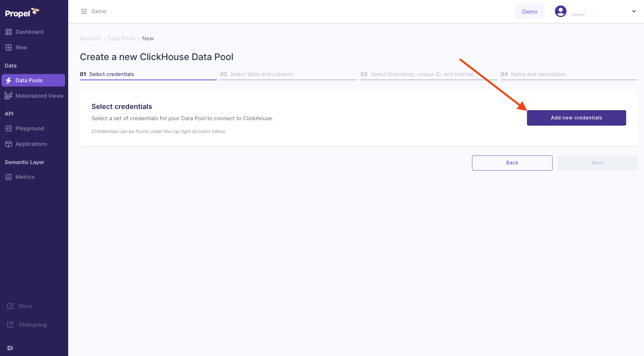644x356 pixels.
Task: Select the New item in the sidebar
Action: point(21,47)
